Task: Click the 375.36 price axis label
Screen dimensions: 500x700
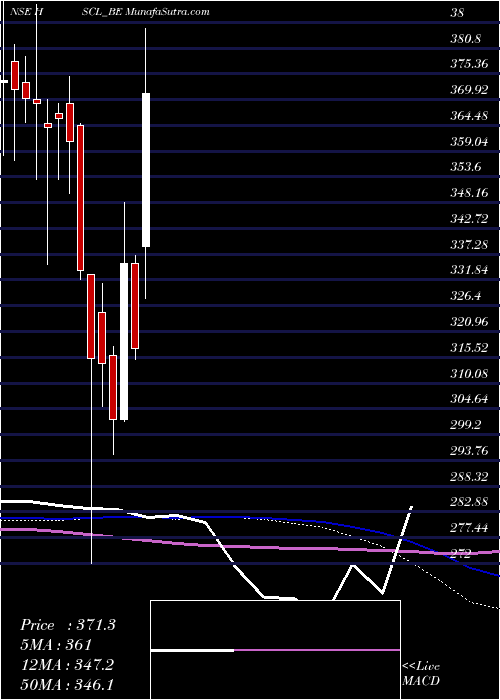Action: pyautogui.click(x=469, y=65)
